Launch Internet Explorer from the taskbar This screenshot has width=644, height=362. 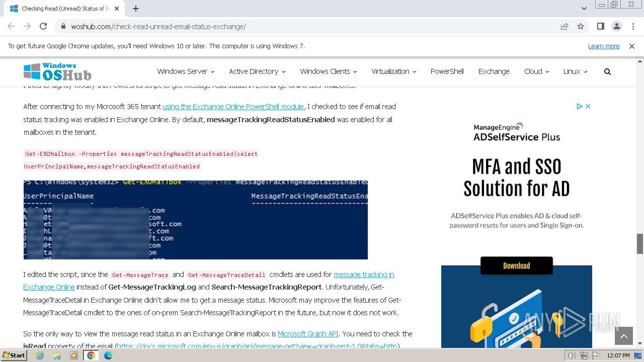pyautogui.click(x=40, y=355)
